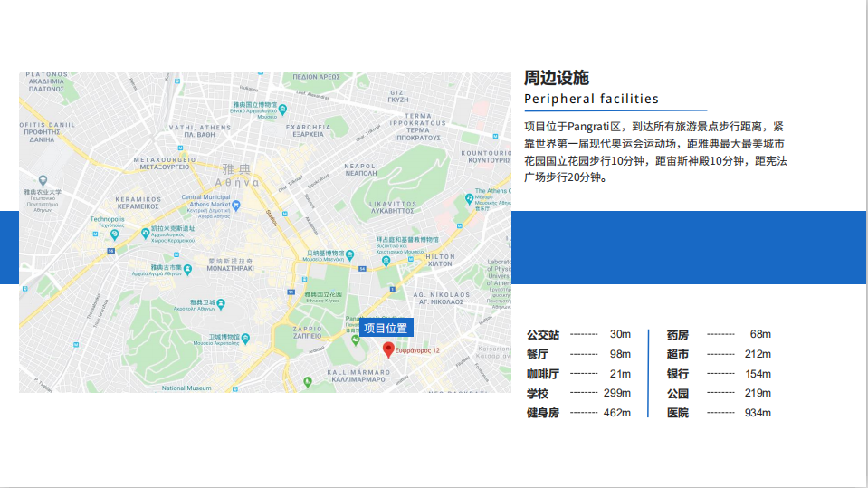Select the 周边设施 heading

[x=557, y=78]
